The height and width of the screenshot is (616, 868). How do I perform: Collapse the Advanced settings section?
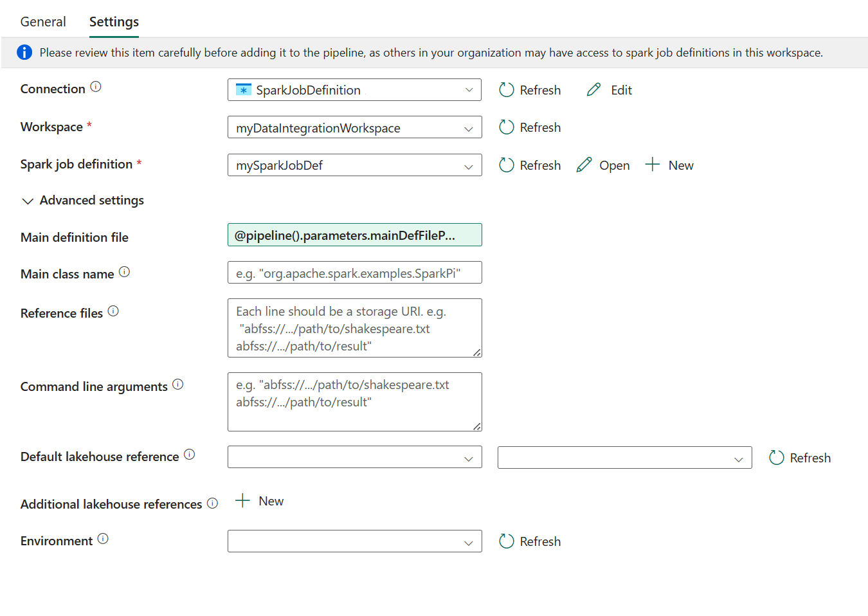click(28, 201)
